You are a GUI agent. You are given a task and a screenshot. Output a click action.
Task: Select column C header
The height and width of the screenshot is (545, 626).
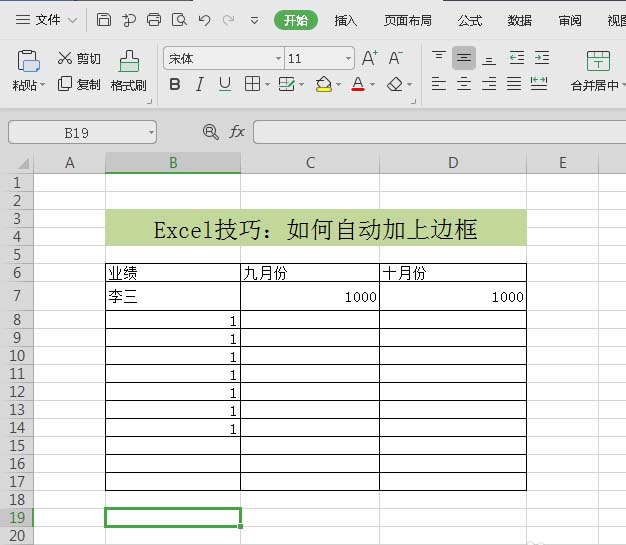(310, 163)
